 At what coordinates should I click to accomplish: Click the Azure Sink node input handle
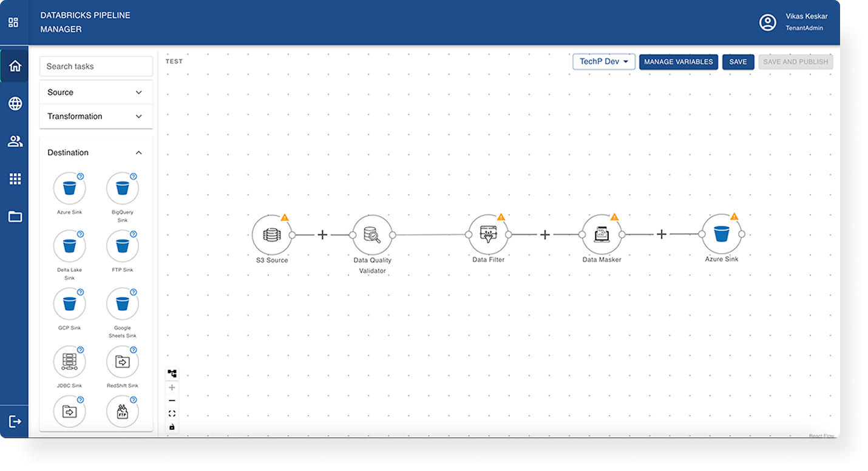702,234
